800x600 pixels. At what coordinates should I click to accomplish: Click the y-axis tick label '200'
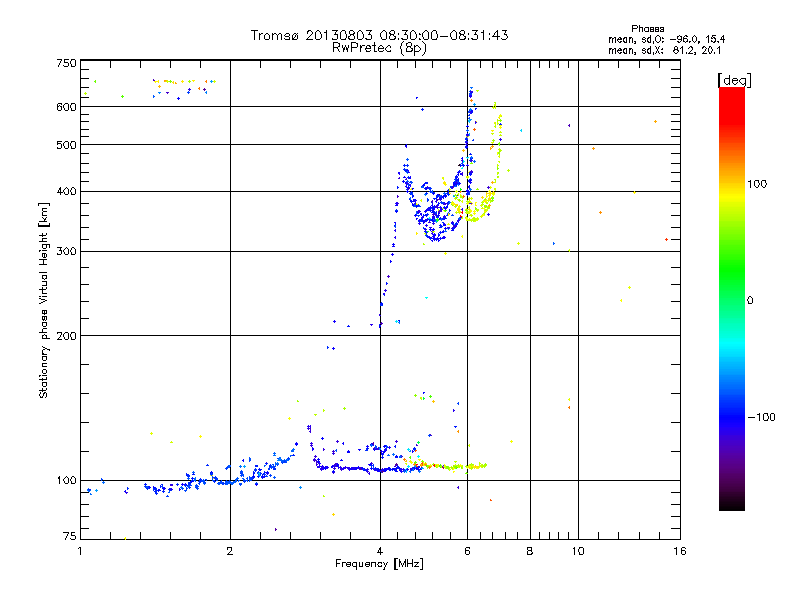(66, 336)
